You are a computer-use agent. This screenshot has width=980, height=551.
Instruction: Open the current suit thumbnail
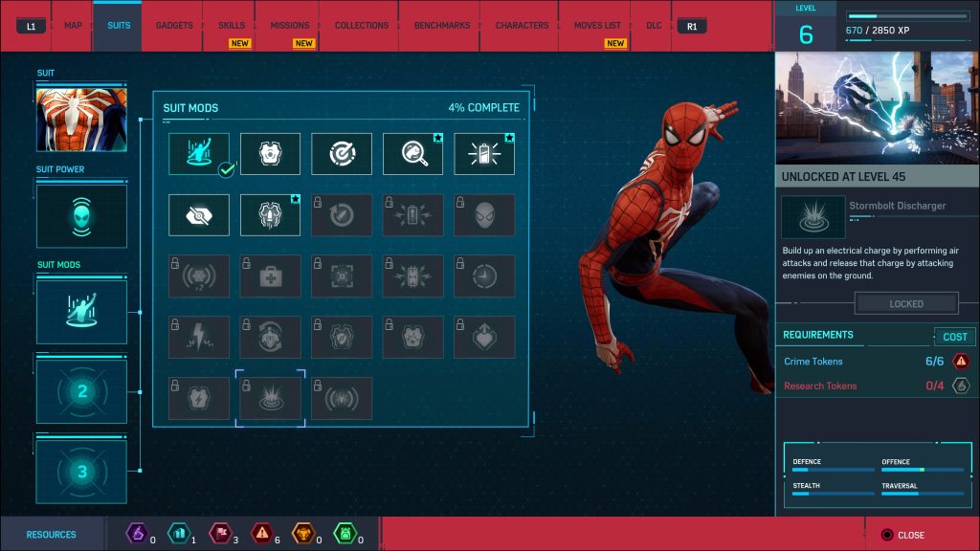coord(81,122)
